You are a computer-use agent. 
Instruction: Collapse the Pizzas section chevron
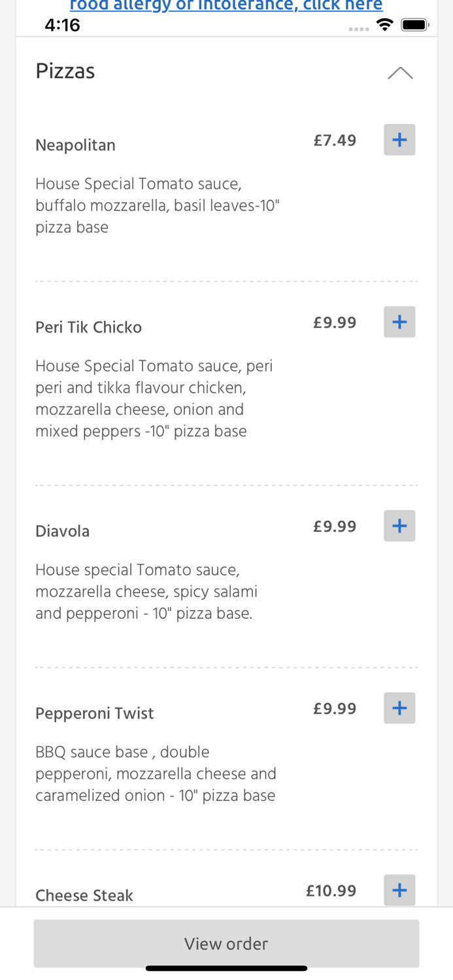tap(400, 73)
